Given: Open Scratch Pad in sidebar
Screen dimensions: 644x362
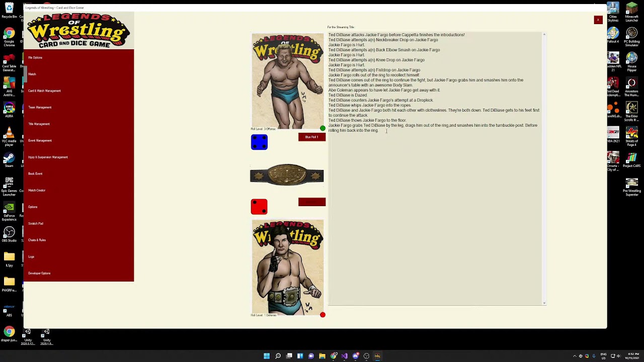Looking at the screenshot, I should [x=36, y=224].
